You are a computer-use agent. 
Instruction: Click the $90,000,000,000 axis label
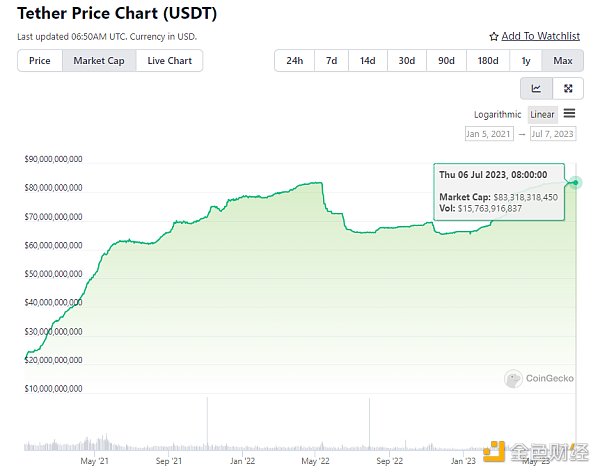[x=53, y=159]
